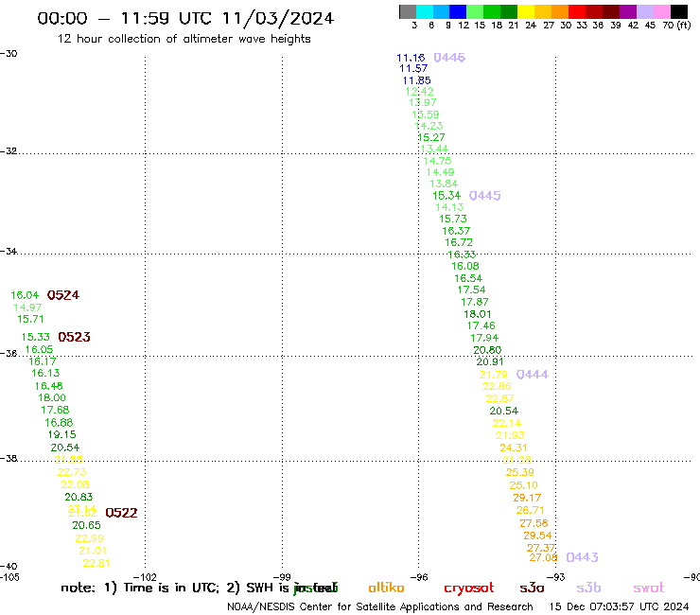Click the time stamp 0446
Viewport: 700px width, 615px height.
[x=449, y=57]
